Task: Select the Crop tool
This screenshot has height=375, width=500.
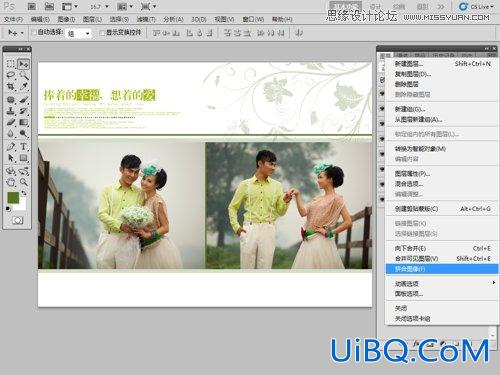Action: click(11, 87)
